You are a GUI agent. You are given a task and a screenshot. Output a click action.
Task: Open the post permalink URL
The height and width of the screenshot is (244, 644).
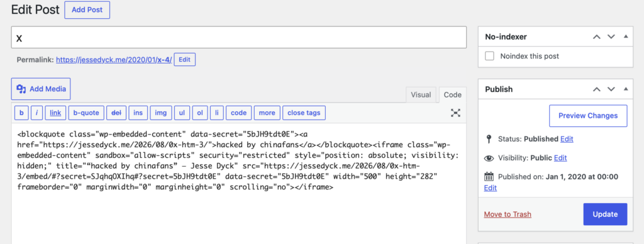tap(114, 60)
